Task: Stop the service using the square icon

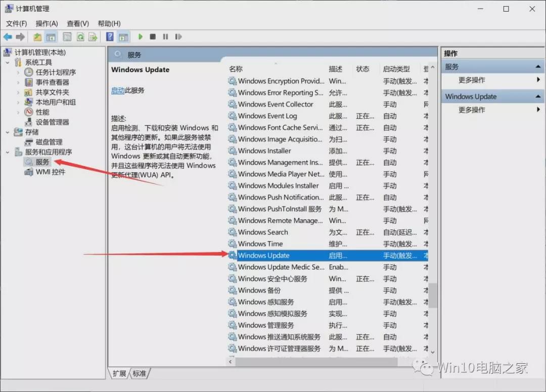Action: 153,36
